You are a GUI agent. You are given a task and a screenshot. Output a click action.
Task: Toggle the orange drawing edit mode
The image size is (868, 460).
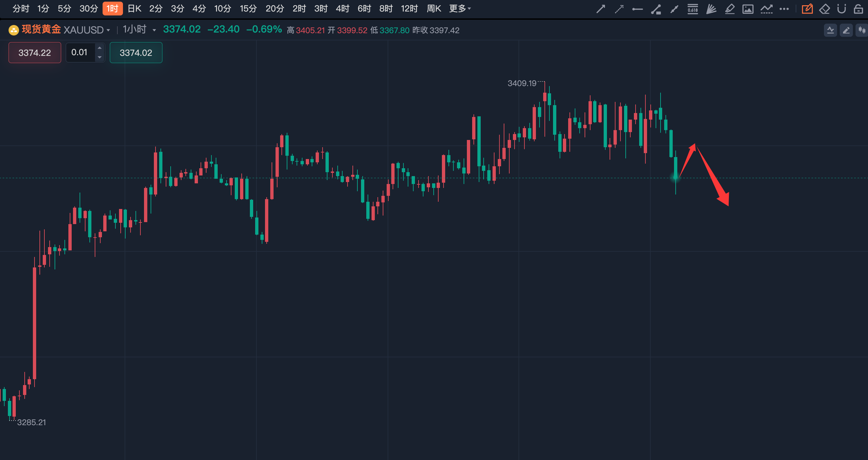[x=807, y=9]
